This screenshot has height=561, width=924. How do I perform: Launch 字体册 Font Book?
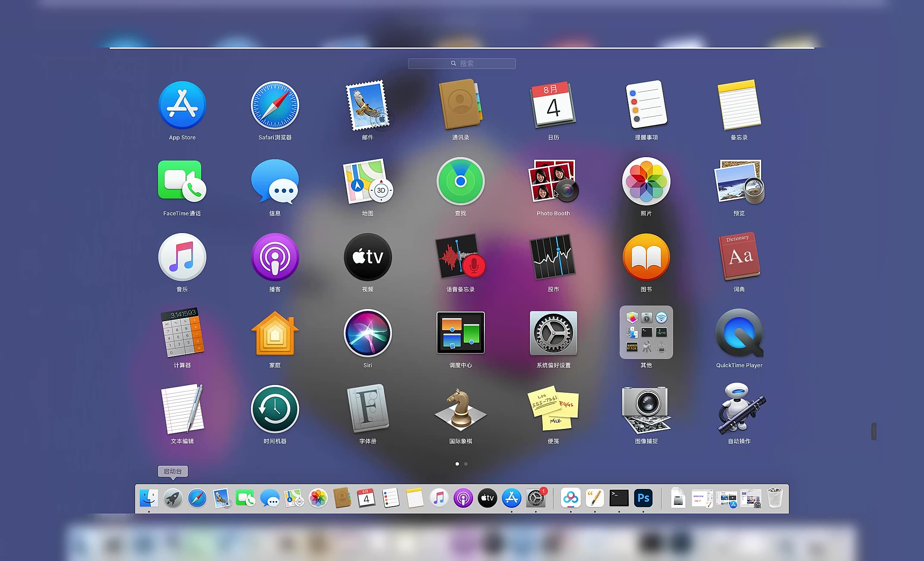click(368, 408)
